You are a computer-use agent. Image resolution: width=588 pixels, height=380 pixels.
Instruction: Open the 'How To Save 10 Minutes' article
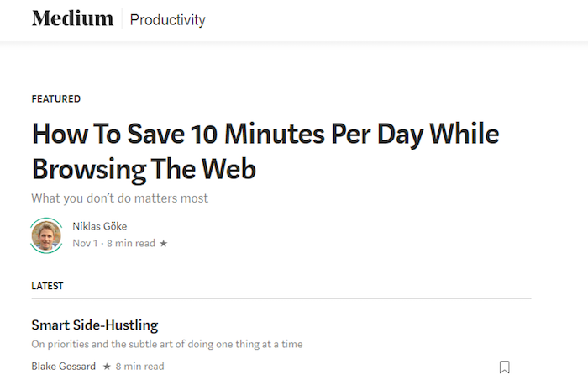265,150
